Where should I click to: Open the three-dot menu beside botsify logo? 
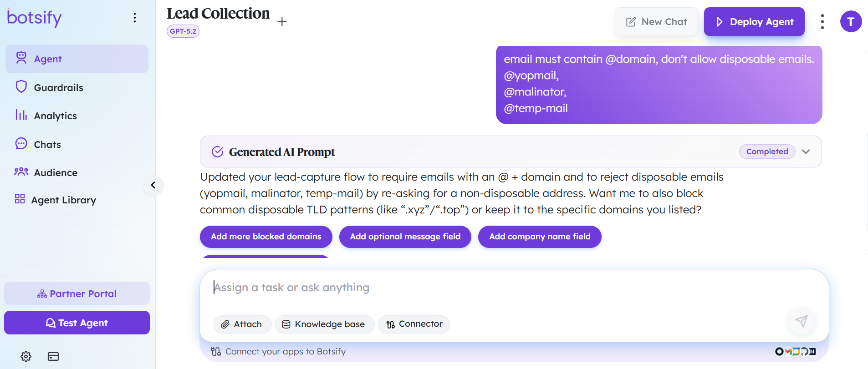(135, 18)
